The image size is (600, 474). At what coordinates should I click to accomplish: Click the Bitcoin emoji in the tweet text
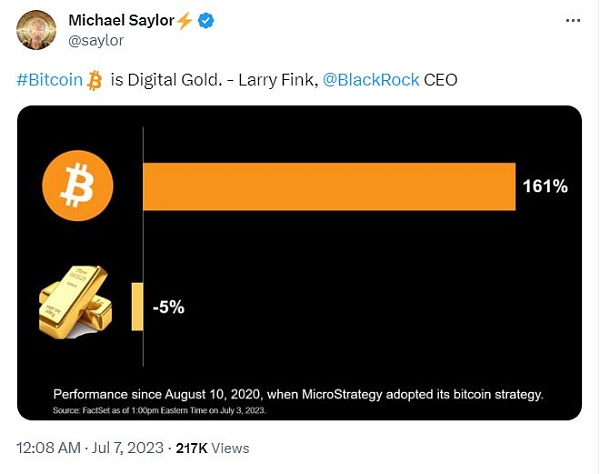(x=95, y=80)
